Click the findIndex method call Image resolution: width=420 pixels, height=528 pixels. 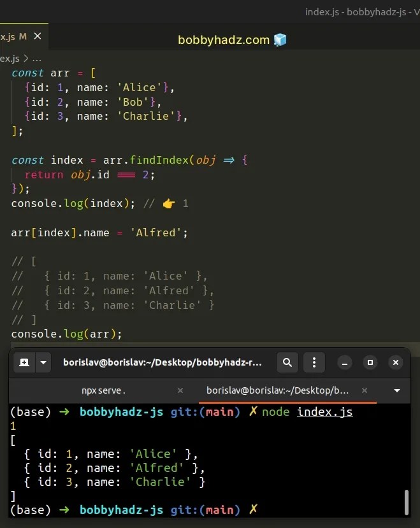[x=159, y=161]
